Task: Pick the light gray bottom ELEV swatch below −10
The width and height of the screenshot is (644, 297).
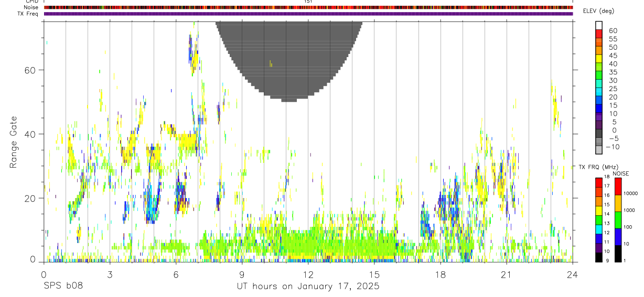Action: pyautogui.click(x=599, y=150)
